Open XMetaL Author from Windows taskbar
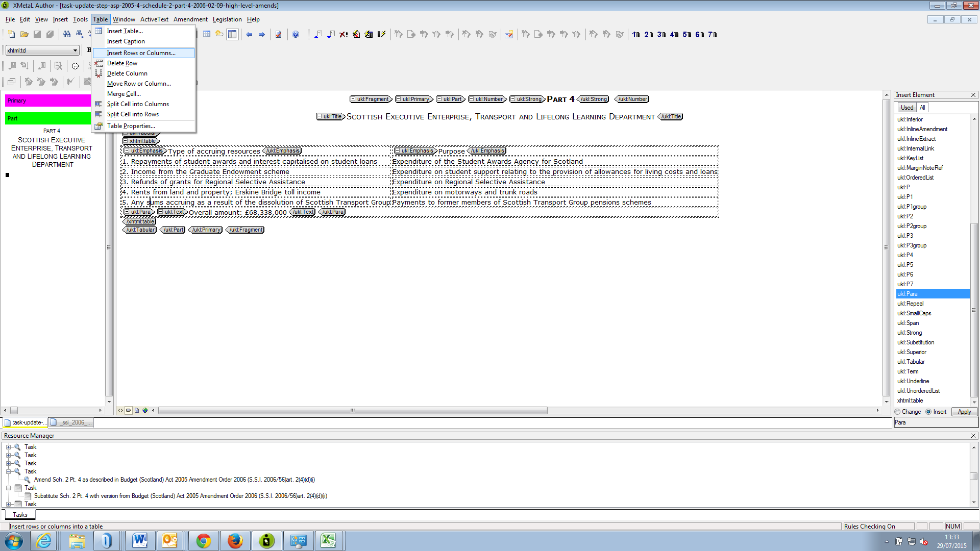 (266, 541)
